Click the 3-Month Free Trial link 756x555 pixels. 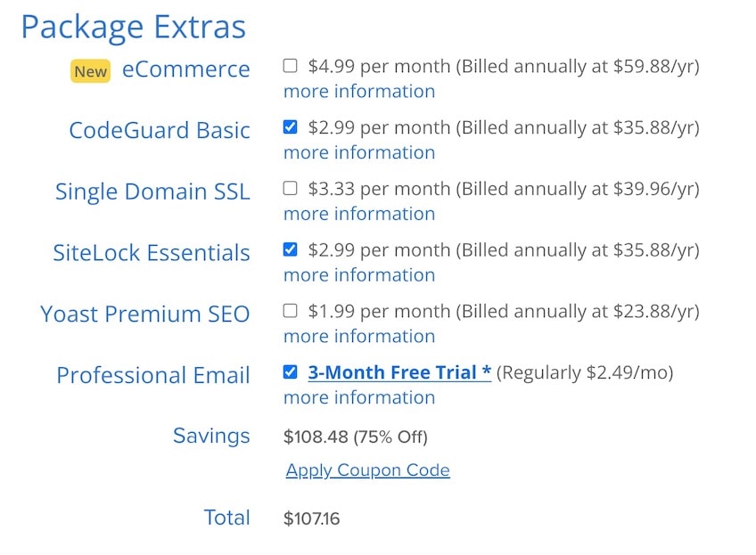click(399, 372)
